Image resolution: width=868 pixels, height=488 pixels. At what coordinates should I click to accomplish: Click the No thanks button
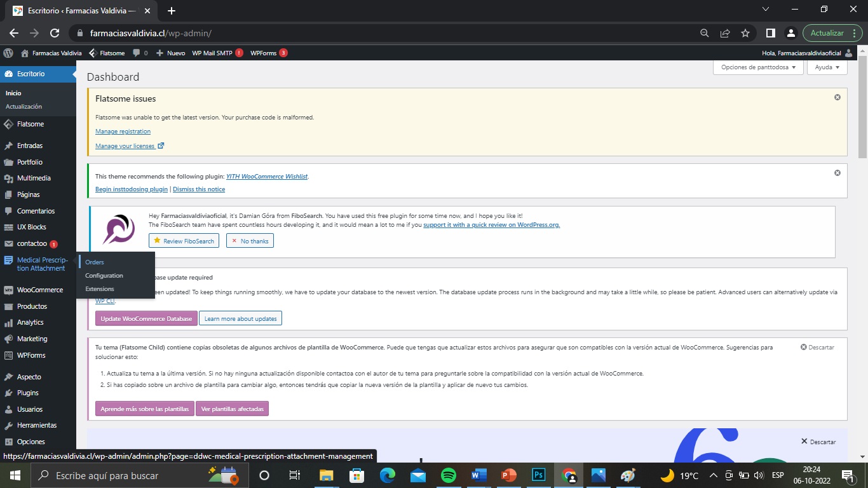[x=250, y=241]
